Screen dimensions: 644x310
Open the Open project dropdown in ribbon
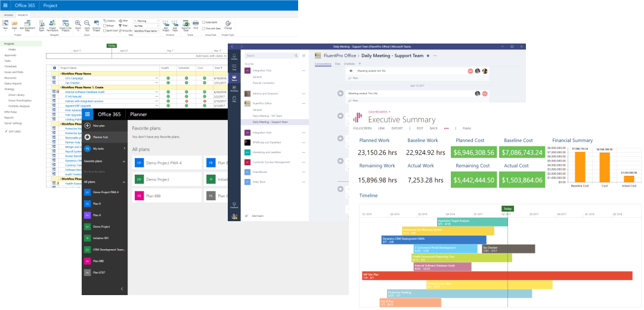14,26
